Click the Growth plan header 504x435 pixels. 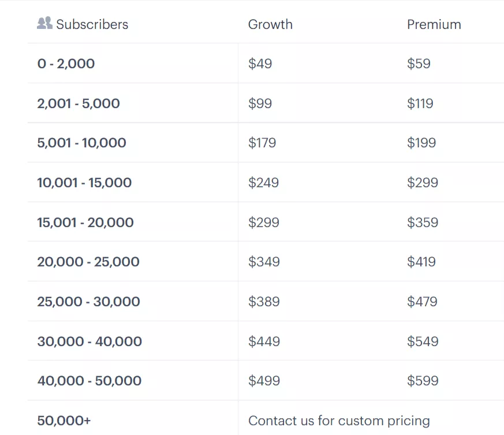coord(270,24)
